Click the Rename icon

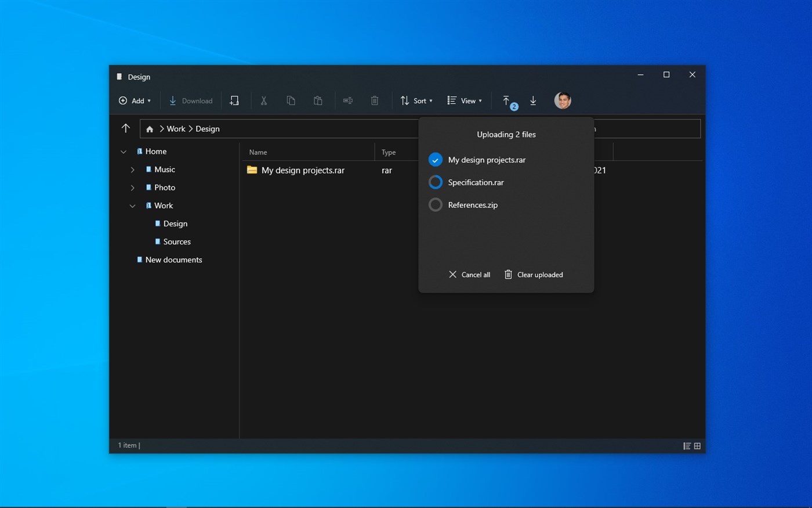click(x=348, y=101)
